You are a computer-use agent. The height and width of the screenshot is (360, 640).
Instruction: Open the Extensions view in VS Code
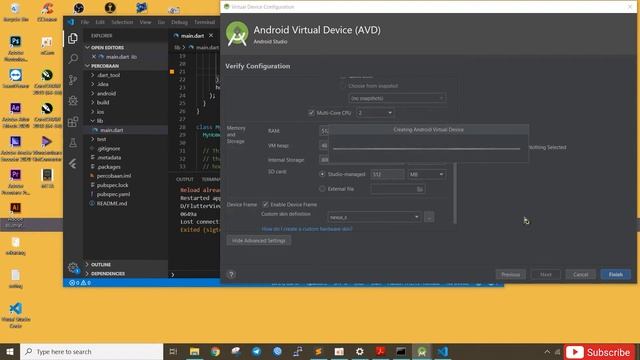73,122
